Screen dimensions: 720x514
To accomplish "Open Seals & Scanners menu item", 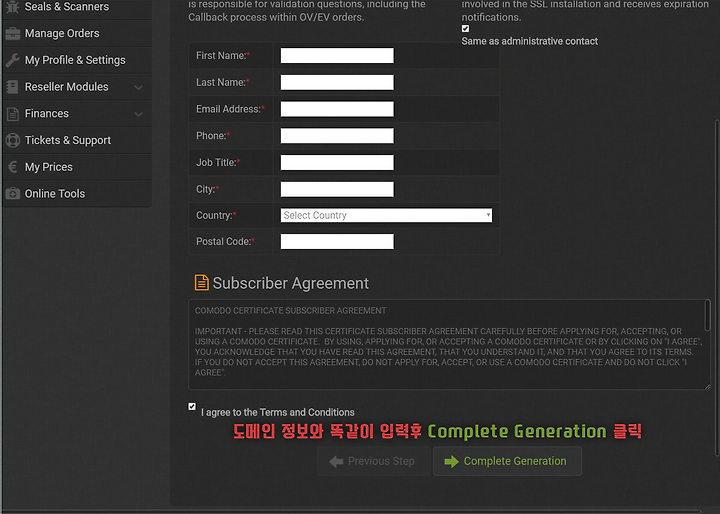I will click(77, 7).
